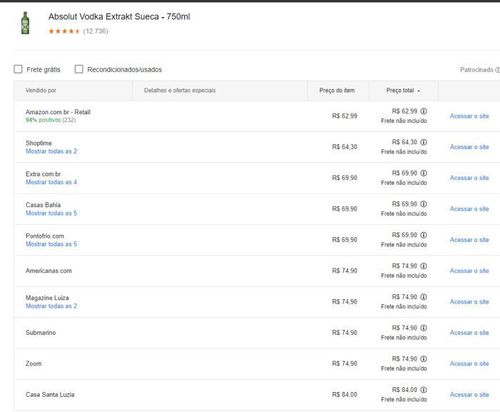This screenshot has width=500, height=412.
Task: Click info icon beside Zoom total price
Action: [x=423, y=359]
